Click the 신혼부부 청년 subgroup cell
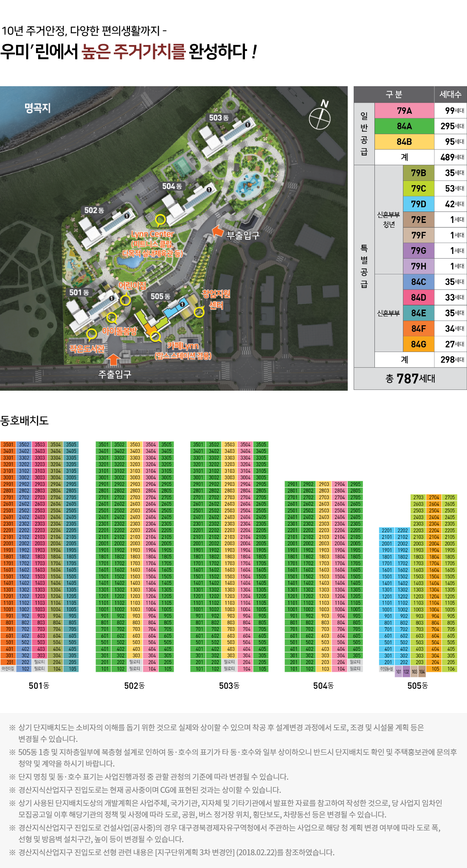The height and width of the screenshot is (868, 467). tap(389, 220)
